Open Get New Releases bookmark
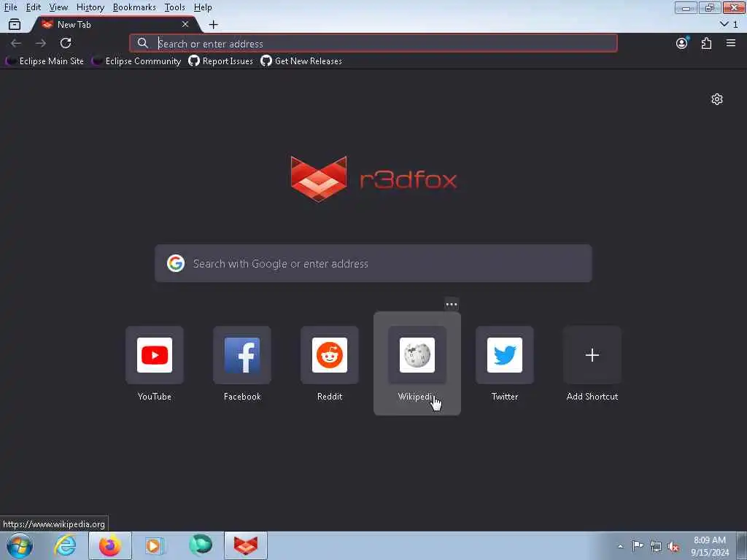 coord(301,61)
